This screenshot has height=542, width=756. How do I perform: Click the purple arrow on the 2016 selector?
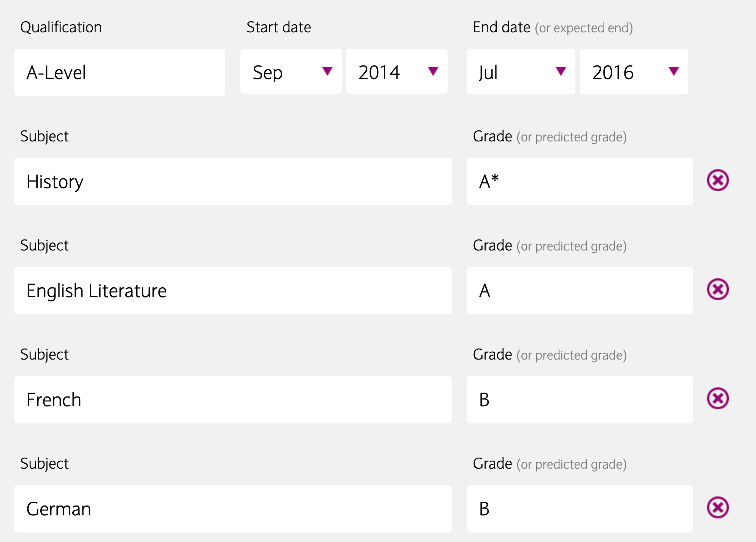(673, 71)
